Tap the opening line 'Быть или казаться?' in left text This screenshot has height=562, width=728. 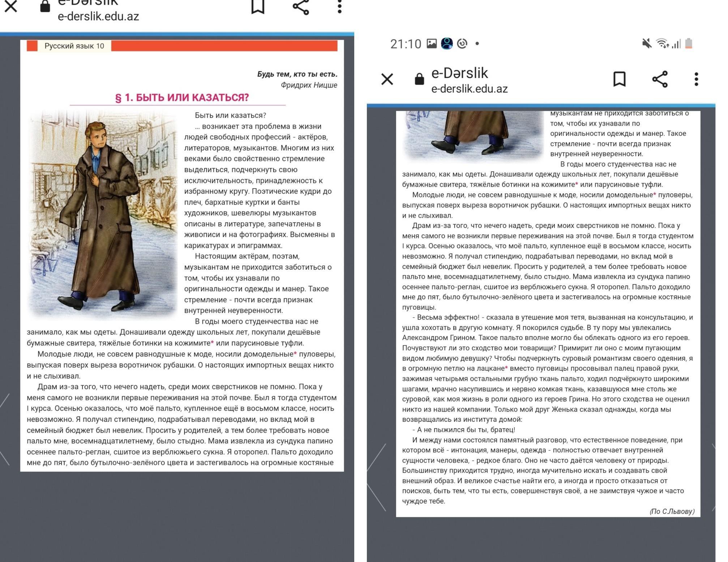click(230, 116)
